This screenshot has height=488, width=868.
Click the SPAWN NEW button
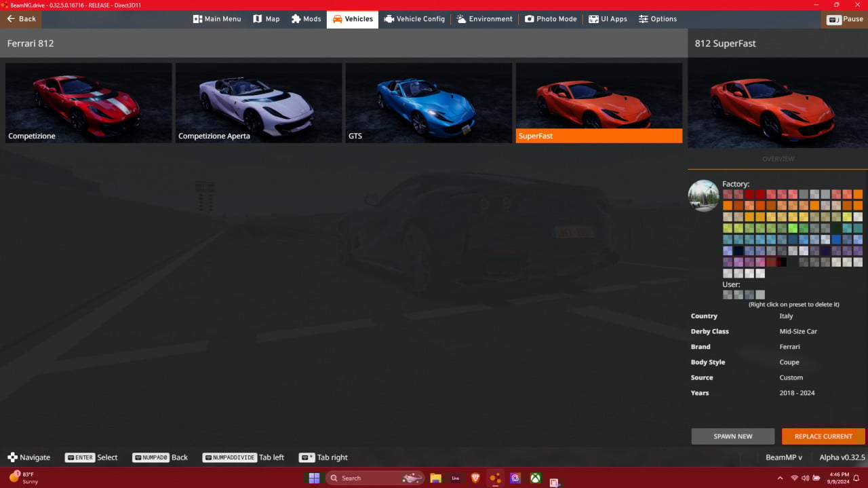(733, 436)
